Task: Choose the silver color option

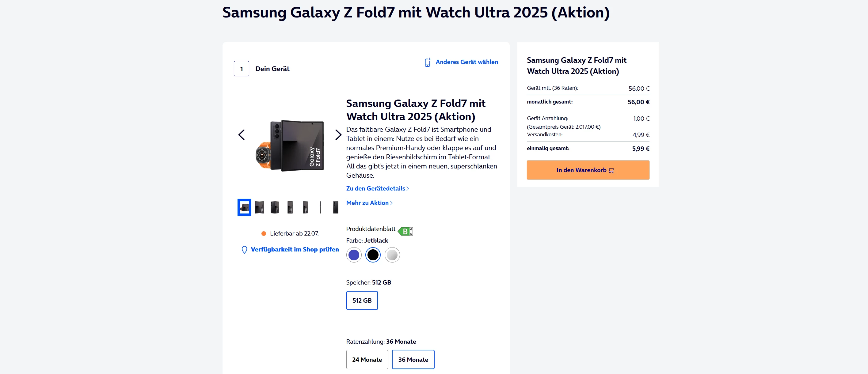Action: click(x=392, y=255)
